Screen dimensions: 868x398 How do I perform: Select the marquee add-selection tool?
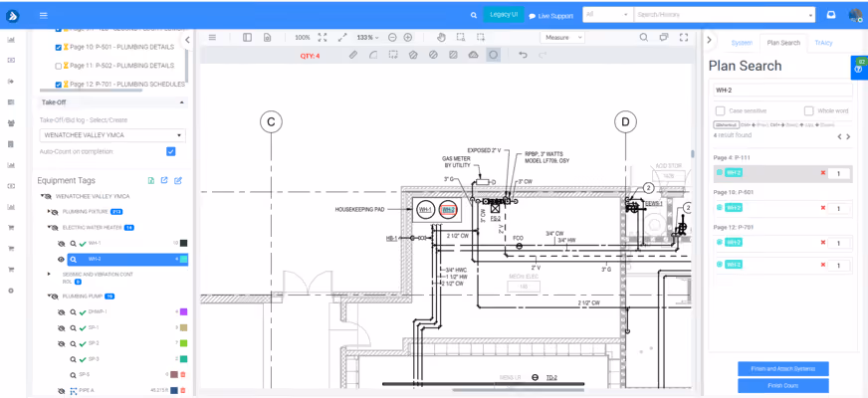point(481,37)
